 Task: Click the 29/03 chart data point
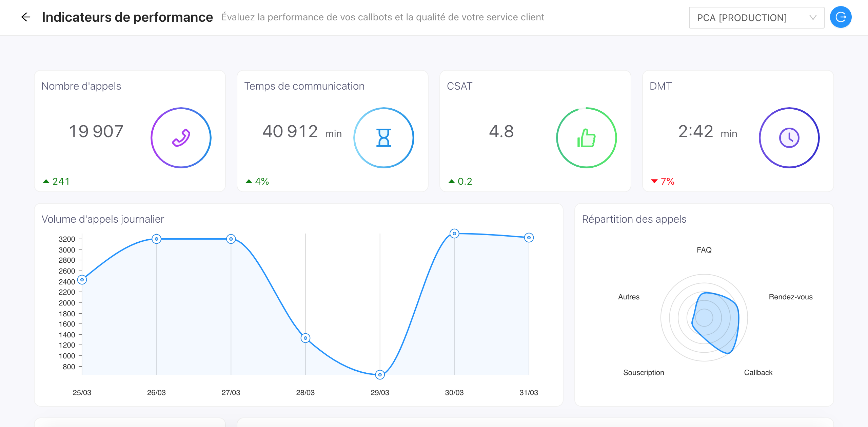(x=380, y=375)
